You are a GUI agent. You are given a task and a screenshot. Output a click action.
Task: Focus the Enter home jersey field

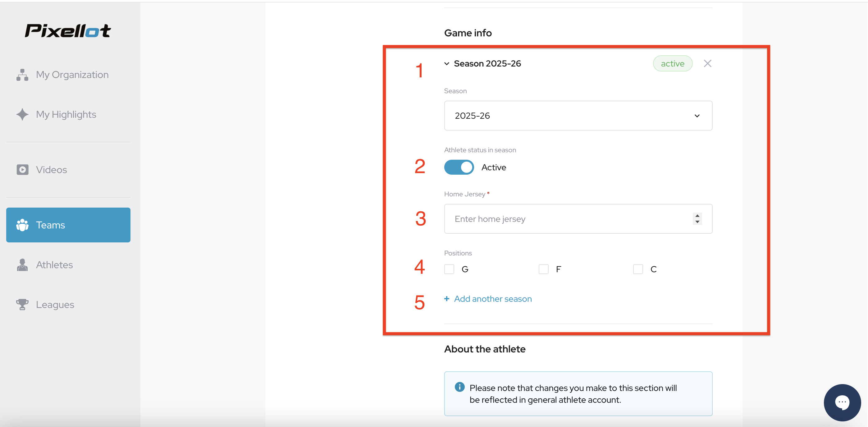tap(578, 219)
